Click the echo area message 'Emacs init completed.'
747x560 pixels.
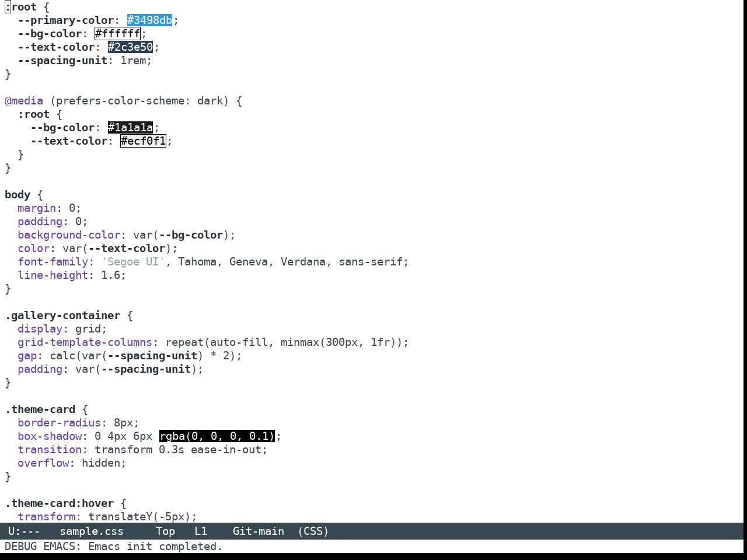tap(155, 546)
